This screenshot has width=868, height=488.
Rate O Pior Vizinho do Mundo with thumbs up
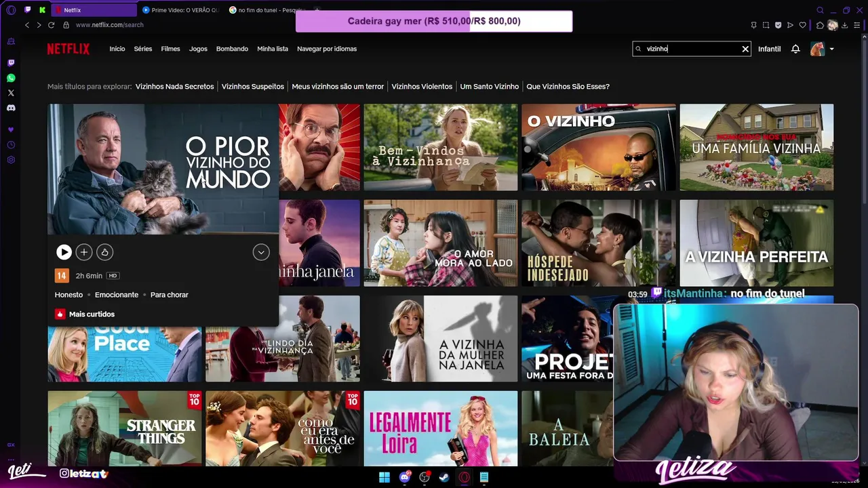104,252
